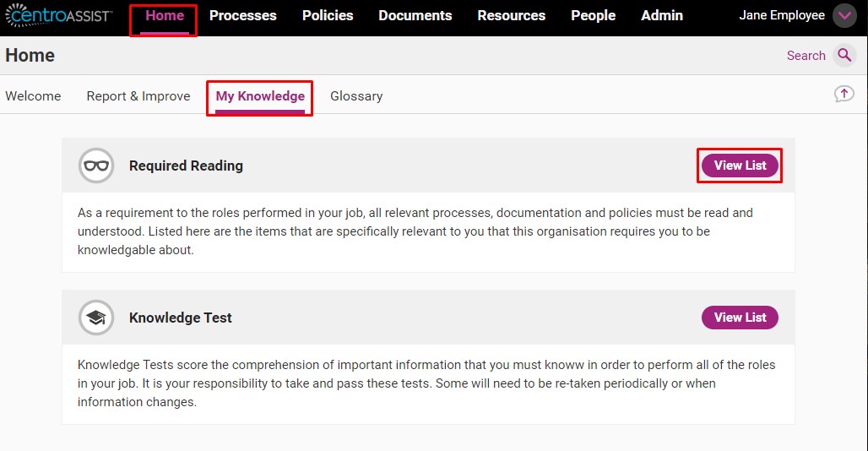Open the People menu
This screenshot has height=451, width=868.
click(x=594, y=15)
